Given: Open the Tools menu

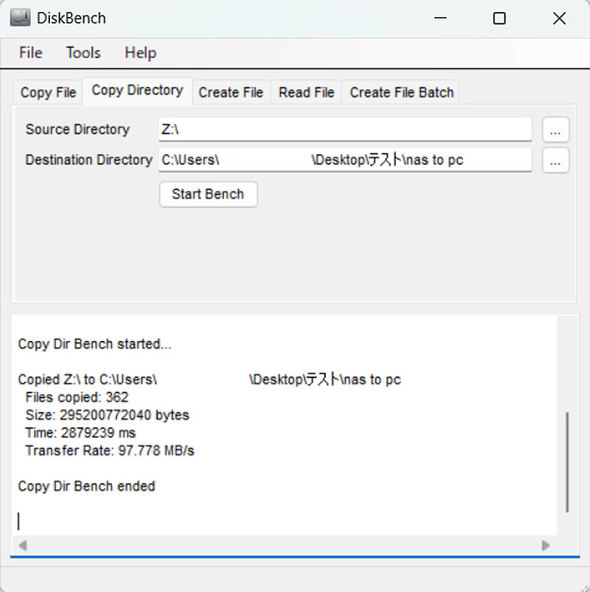Looking at the screenshot, I should pyautogui.click(x=83, y=52).
